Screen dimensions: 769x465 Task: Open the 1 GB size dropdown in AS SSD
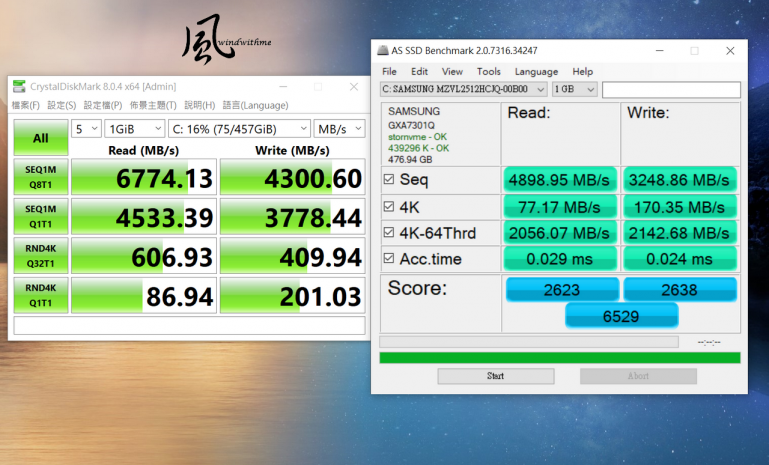[x=575, y=90]
